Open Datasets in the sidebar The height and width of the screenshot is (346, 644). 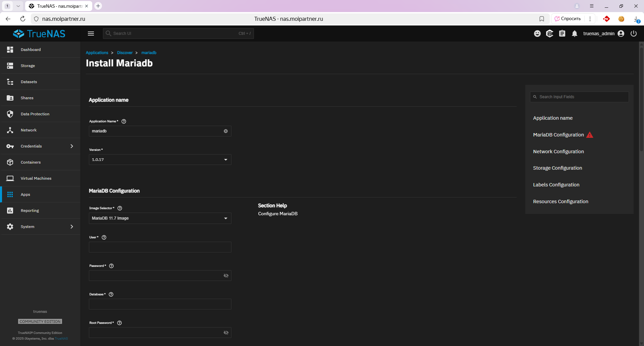pos(29,82)
